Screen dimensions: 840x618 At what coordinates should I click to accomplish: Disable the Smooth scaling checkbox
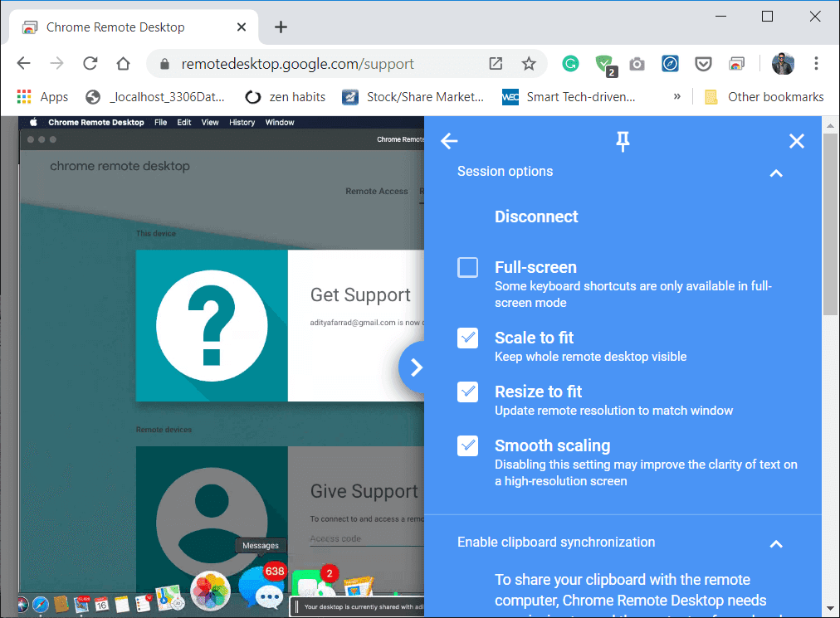(x=467, y=445)
